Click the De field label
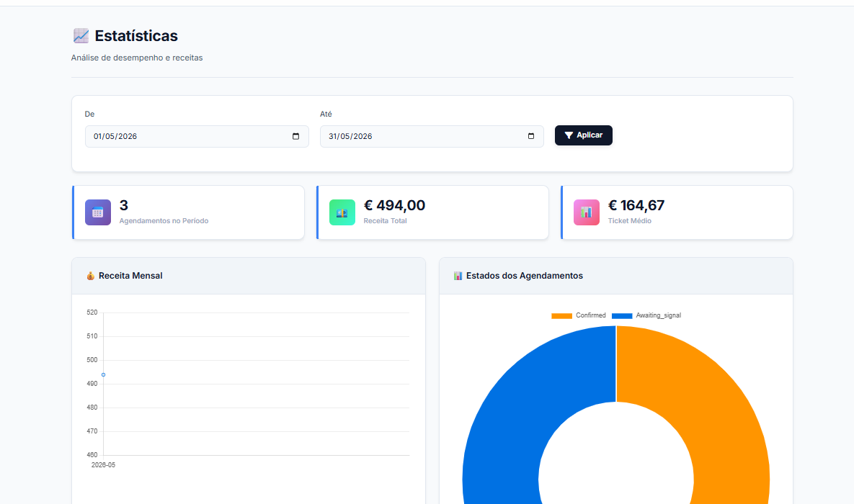 click(x=89, y=114)
